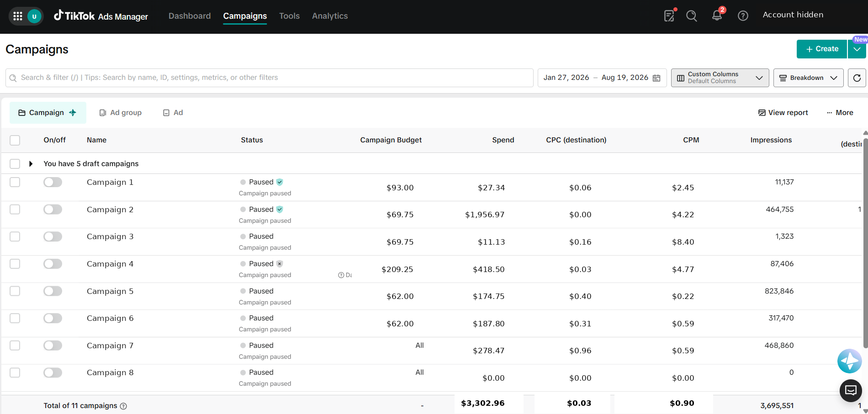Click the Create button

tap(822, 49)
